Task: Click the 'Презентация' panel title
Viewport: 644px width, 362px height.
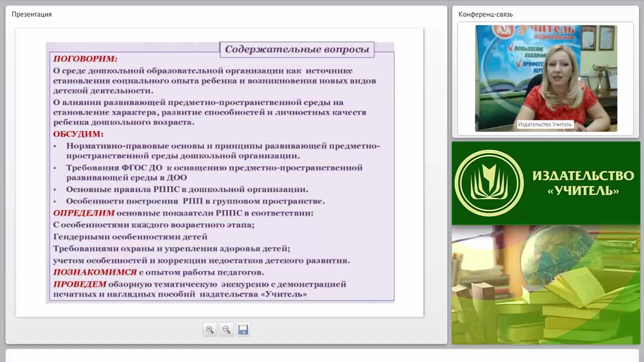Action: 32,14
